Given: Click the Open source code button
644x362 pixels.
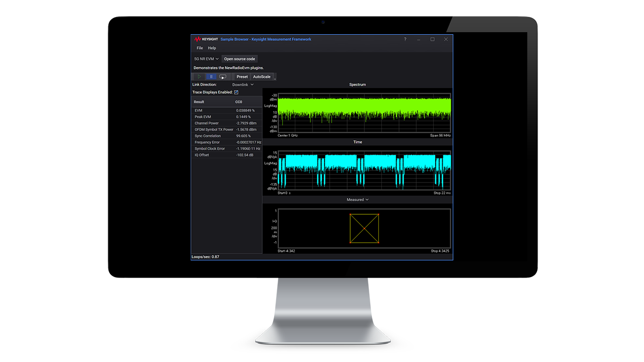Looking at the screenshot, I should pos(239,59).
